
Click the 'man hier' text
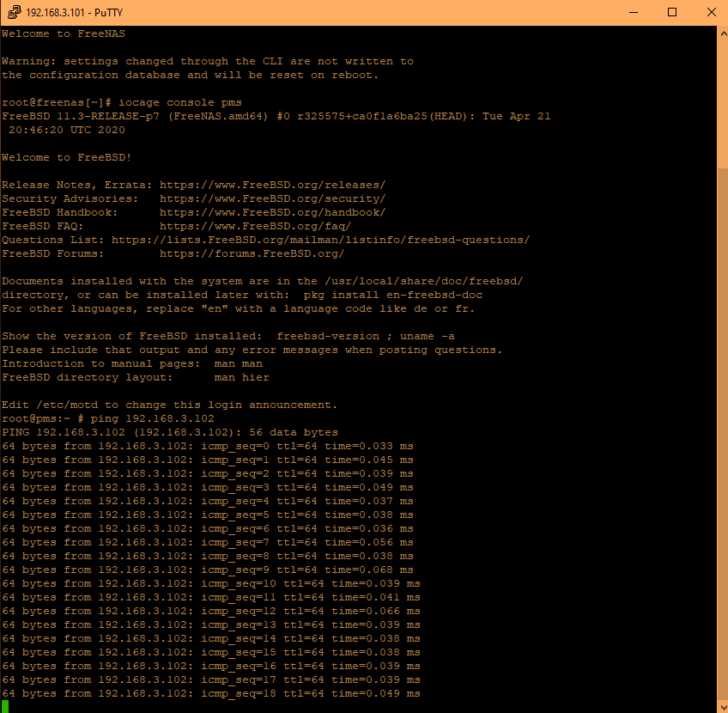point(241,377)
